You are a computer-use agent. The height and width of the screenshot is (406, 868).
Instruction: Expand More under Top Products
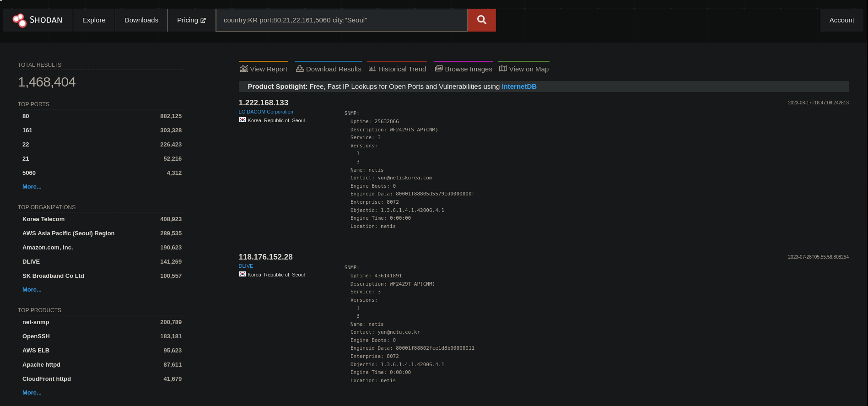[x=32, y=393]
